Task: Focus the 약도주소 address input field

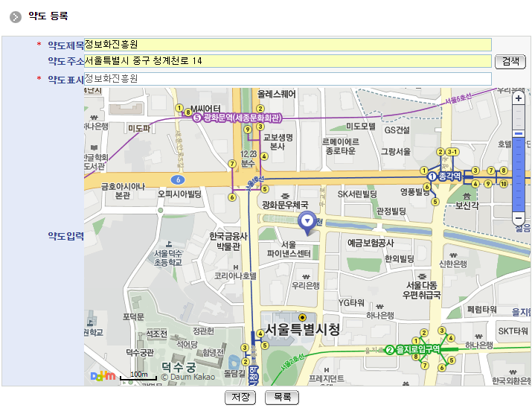Action: 287,61
